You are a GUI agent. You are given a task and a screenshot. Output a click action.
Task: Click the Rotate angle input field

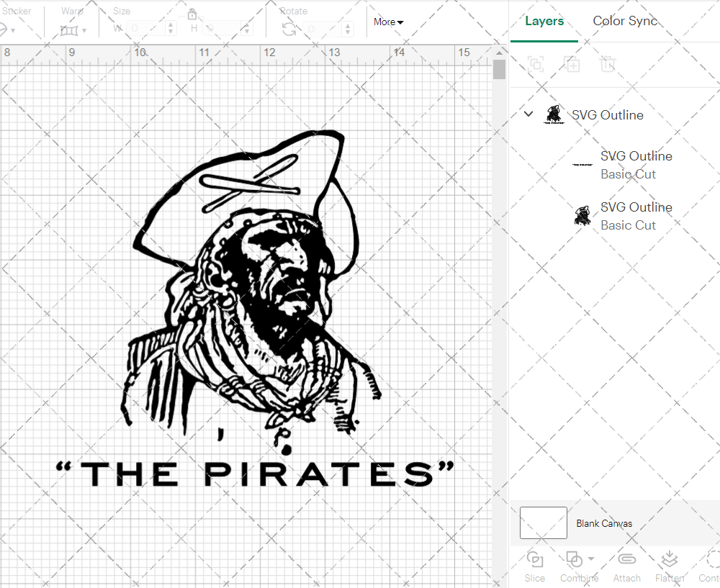pyautogui.click(x=323, y=29)
